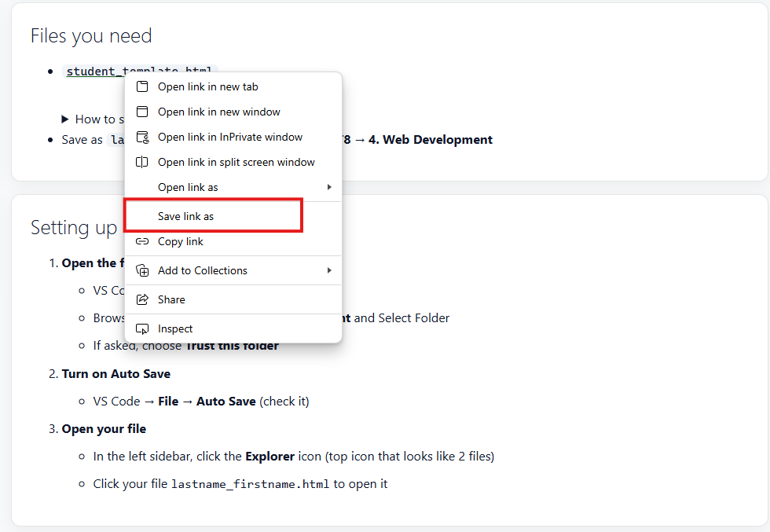Expand the How to disclosure triangle
Image resolution: width=770 pixels, height=532 pixels.
[65, 119]
